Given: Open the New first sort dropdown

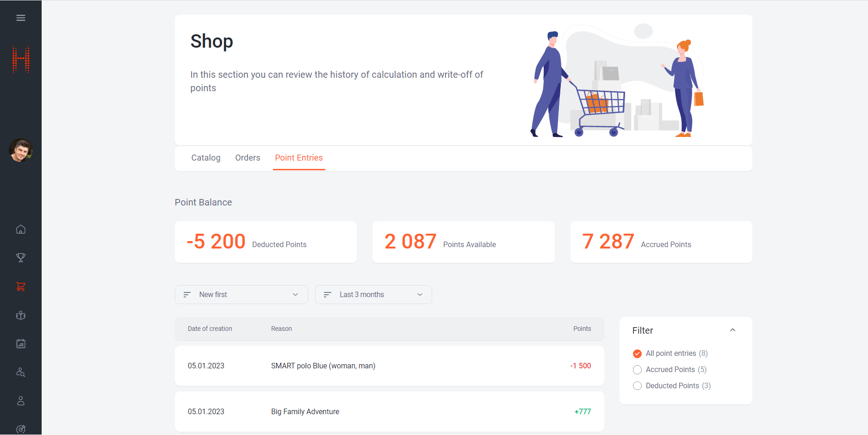Looking at the screenshot, I should pyautogui.click(x=241, y=295).
